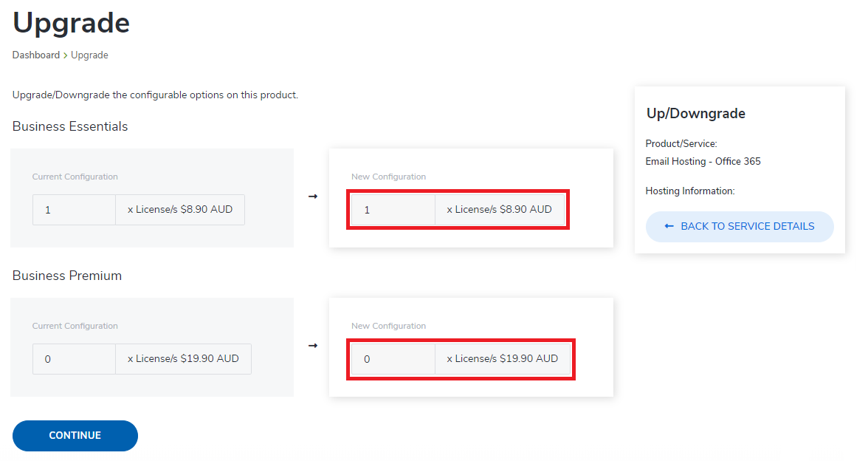Click 'New Configuration' label under Business Essentials
The height and width of the screenshot is (461, 868).
(388, 177)
